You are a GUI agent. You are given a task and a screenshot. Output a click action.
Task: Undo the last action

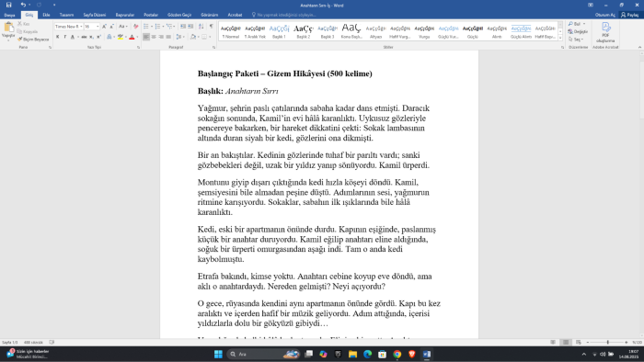[x=23, y=5]
